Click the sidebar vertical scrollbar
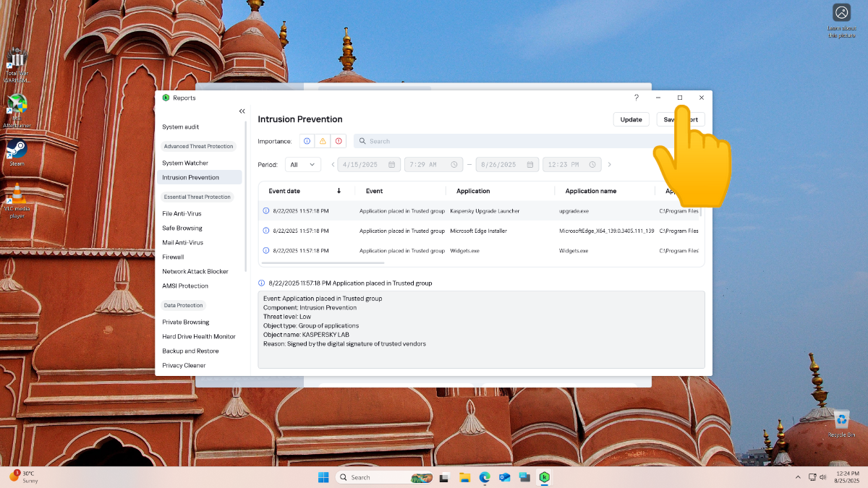 (246, 195)
